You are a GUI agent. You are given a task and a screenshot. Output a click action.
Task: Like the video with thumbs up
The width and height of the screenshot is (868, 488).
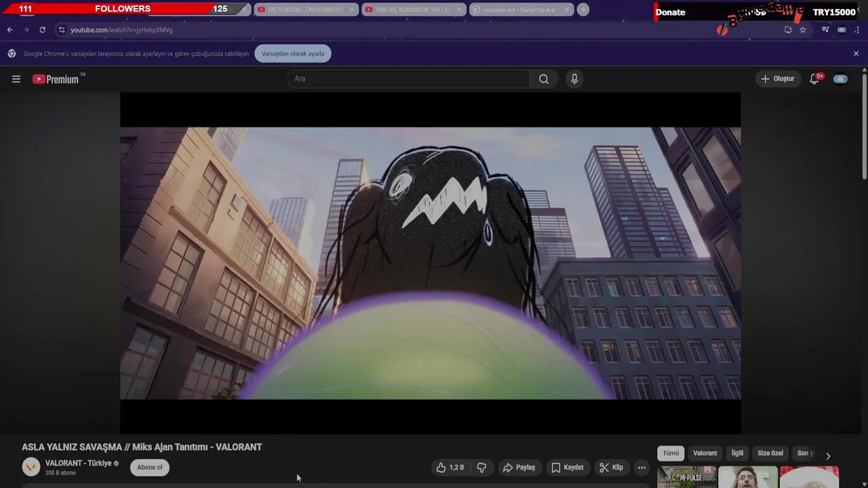click(x=450, y=468)
